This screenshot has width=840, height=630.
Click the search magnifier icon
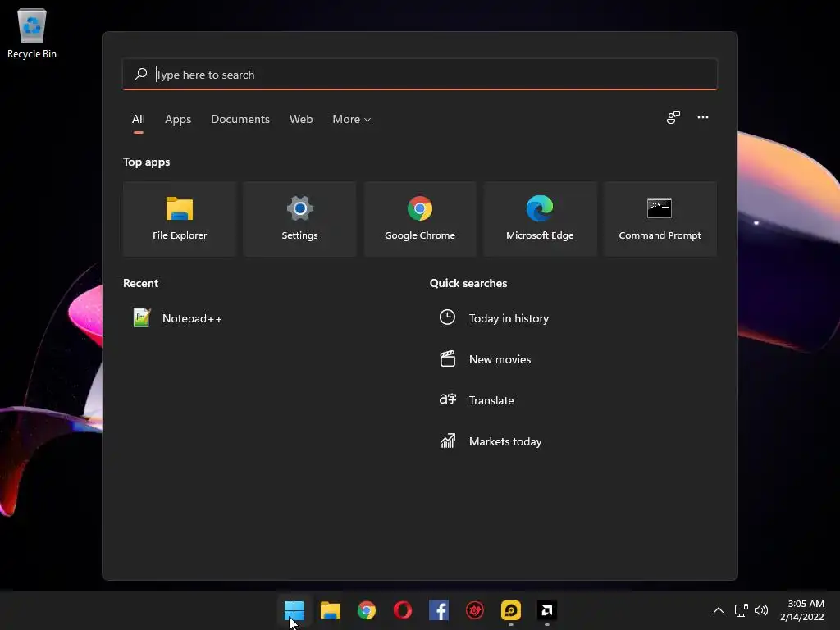click(x=141, y=74)
